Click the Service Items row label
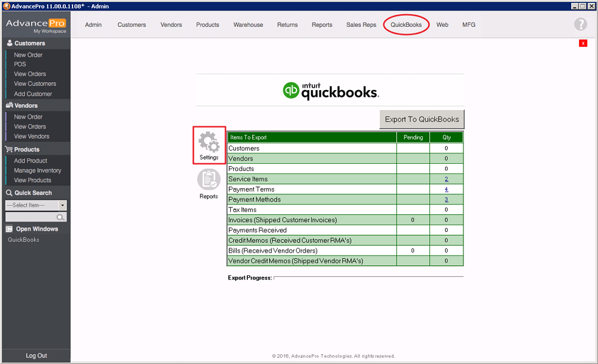 [248, 179]
